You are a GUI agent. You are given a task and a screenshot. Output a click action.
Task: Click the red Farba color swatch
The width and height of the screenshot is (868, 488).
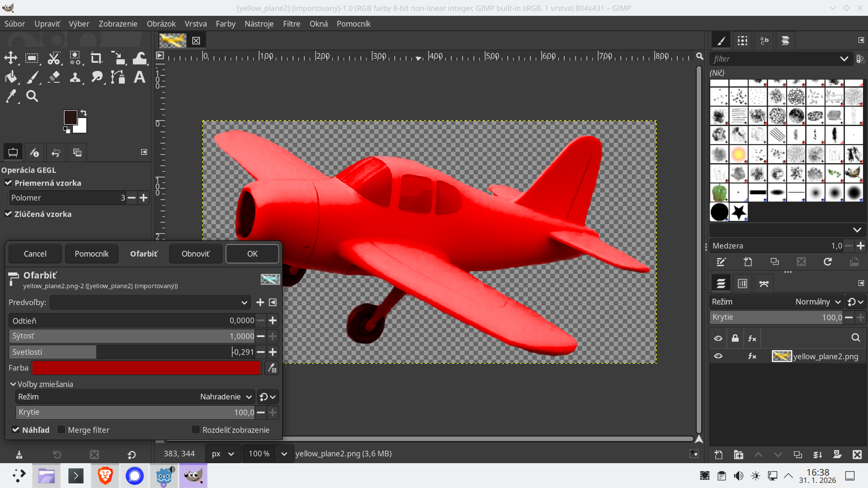145,368
